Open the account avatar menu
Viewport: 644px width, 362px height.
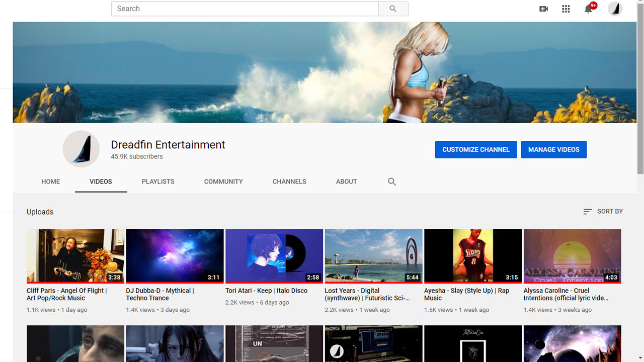coord(615,9)
